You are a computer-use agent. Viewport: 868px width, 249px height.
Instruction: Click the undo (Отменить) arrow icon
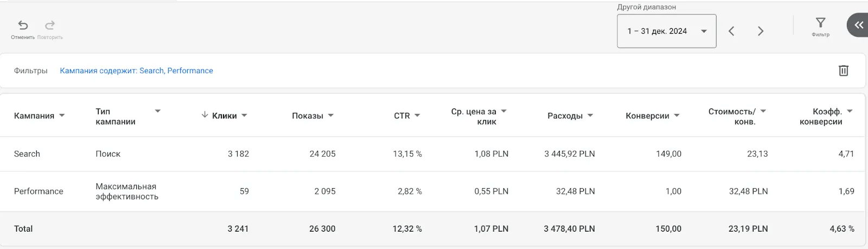coord(23,25)
